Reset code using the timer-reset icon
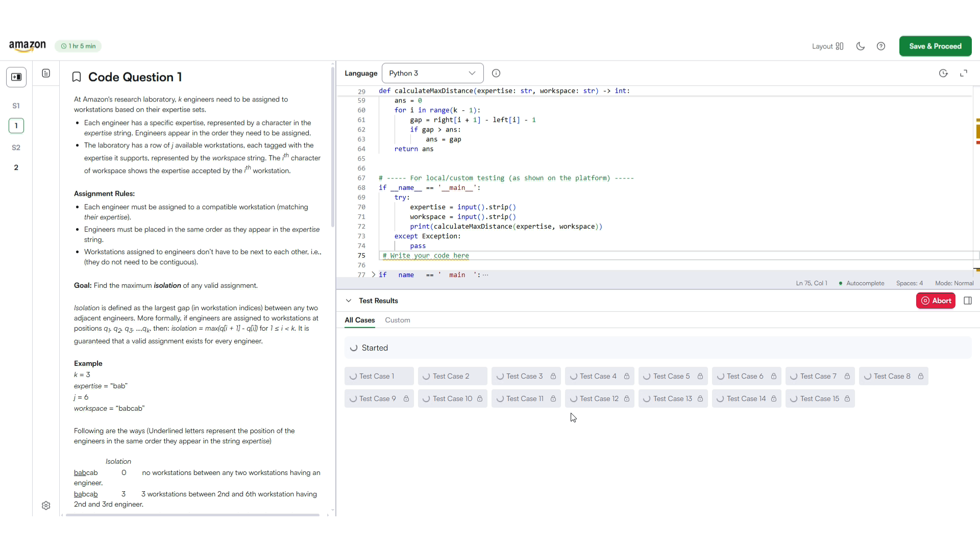This screenshot has width=980, height=551. point(944,73)
